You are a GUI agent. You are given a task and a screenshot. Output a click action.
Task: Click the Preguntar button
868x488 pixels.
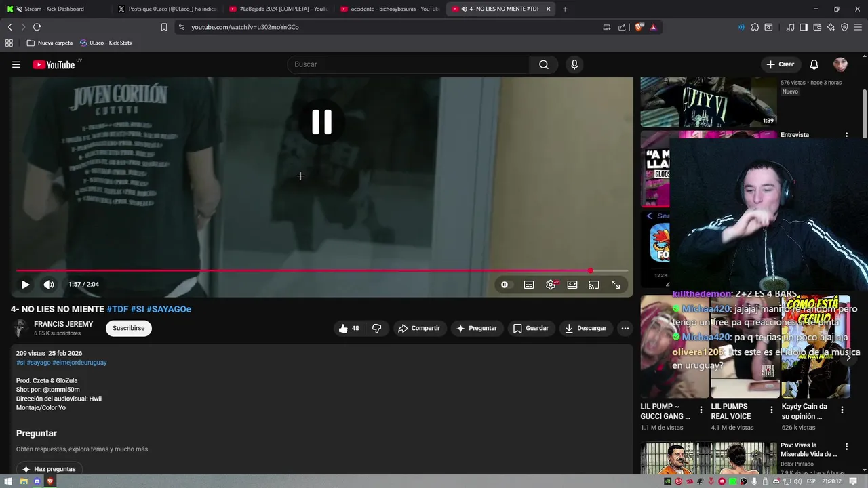click(477, 328)
